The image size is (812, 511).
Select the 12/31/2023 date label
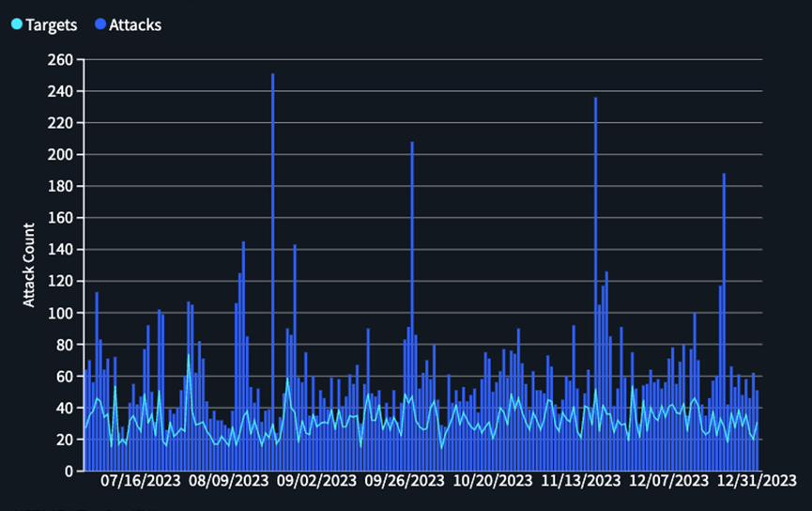(756, 483)
